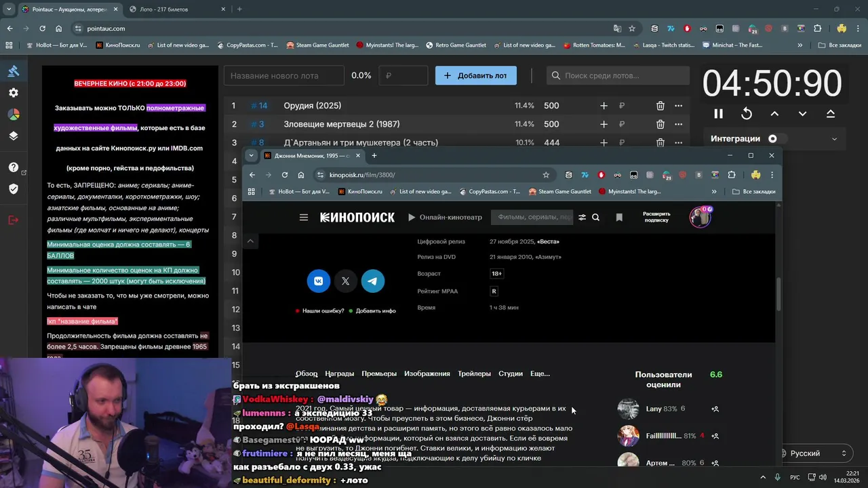Reset the auction timer

pos(747,114)
